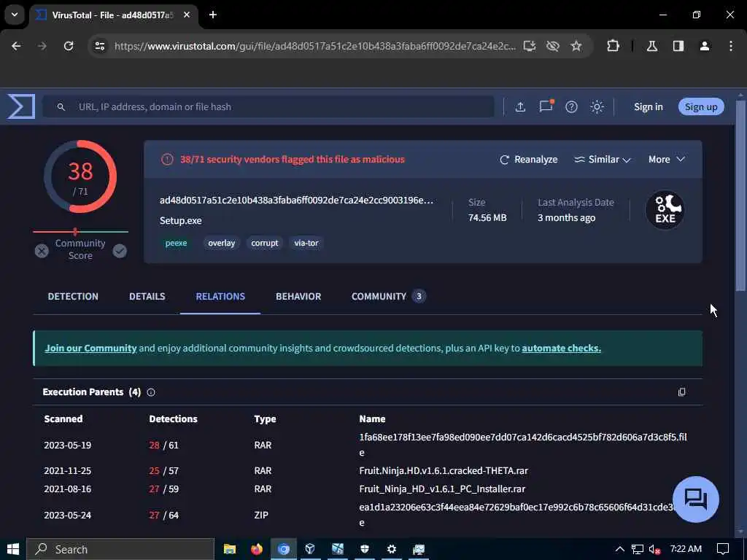Toggle light theme sun icon

click(x=597, y=106)
